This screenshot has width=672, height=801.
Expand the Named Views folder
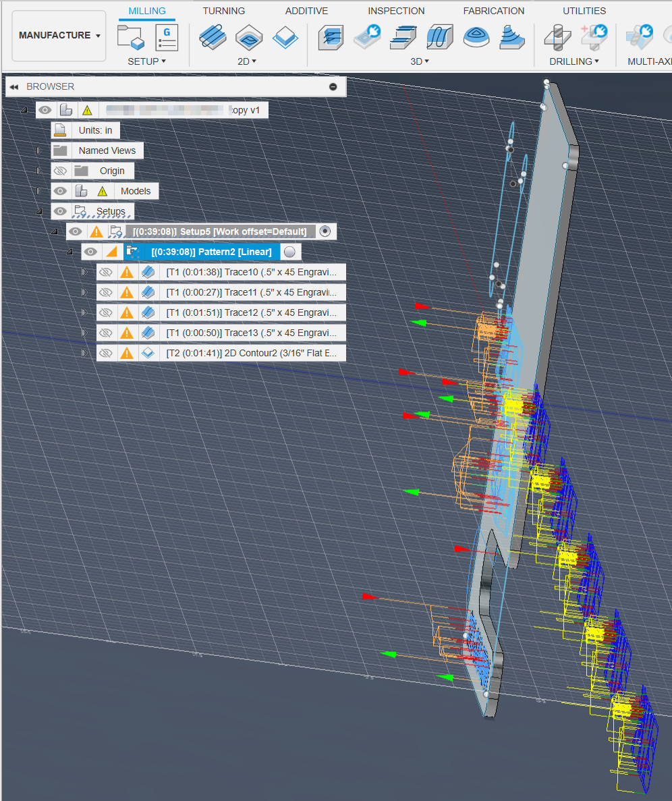coord(38,150)
